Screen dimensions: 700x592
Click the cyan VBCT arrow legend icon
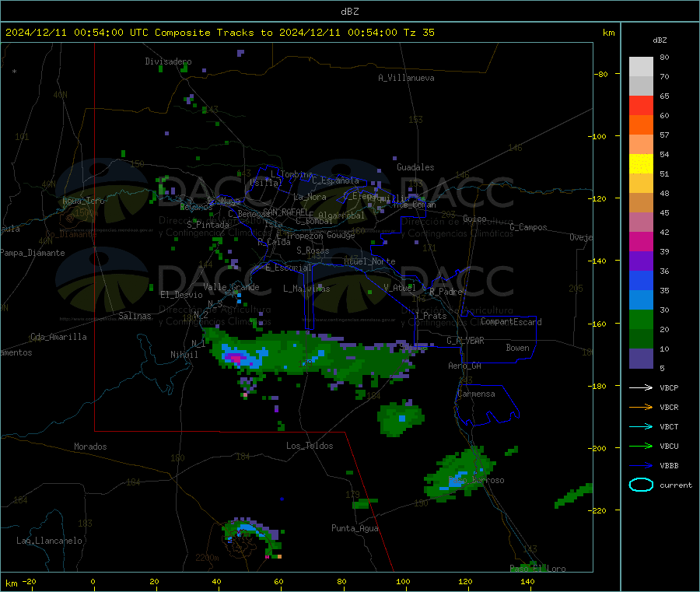[641, 427]
